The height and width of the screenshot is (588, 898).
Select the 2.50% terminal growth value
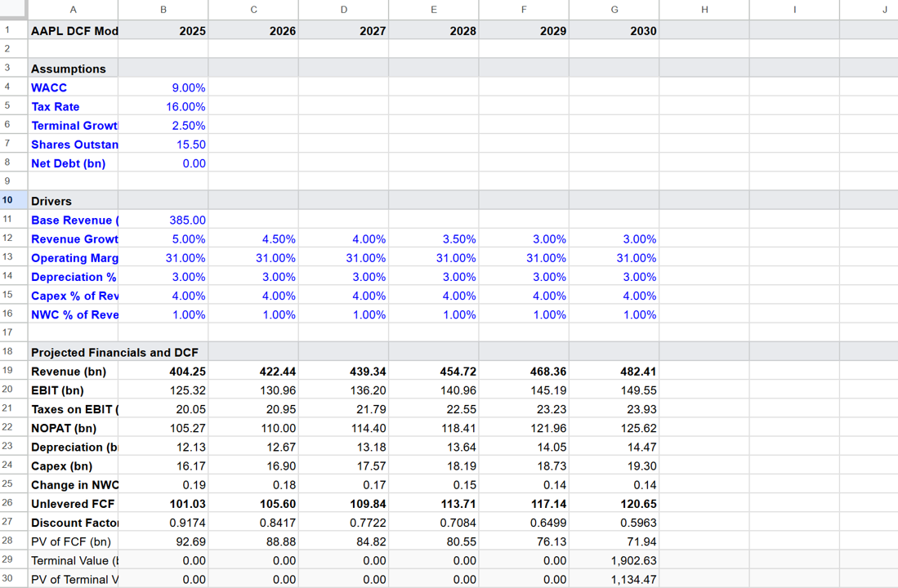coord(163,125)
